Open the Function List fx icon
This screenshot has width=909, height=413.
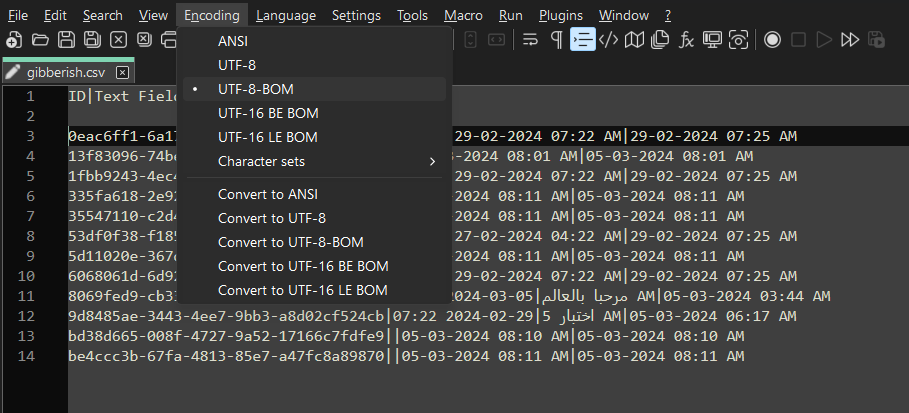(686, 40)
